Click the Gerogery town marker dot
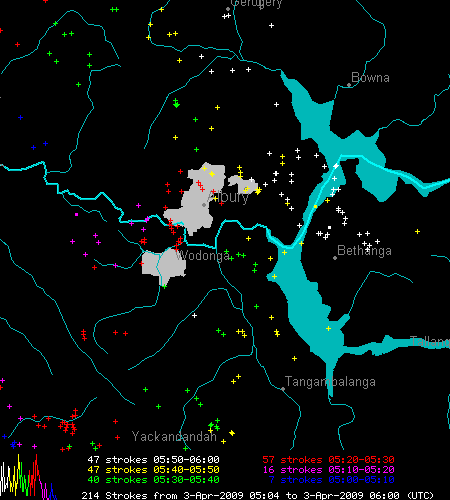Image resolution: width=450 pixels, height=500 pixels. 228,9
